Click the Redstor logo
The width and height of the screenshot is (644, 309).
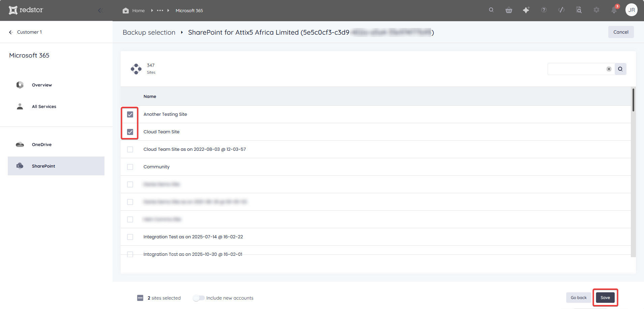[x=26, y=10]
